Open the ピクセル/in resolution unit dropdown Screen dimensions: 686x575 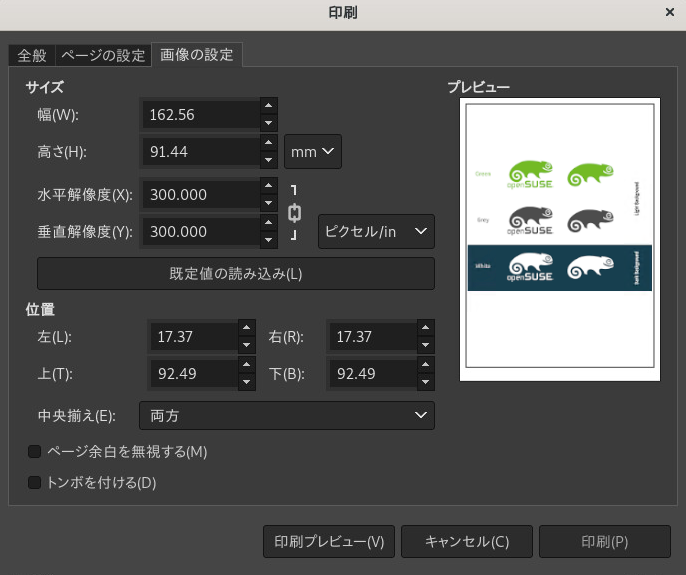pos(376,231)
